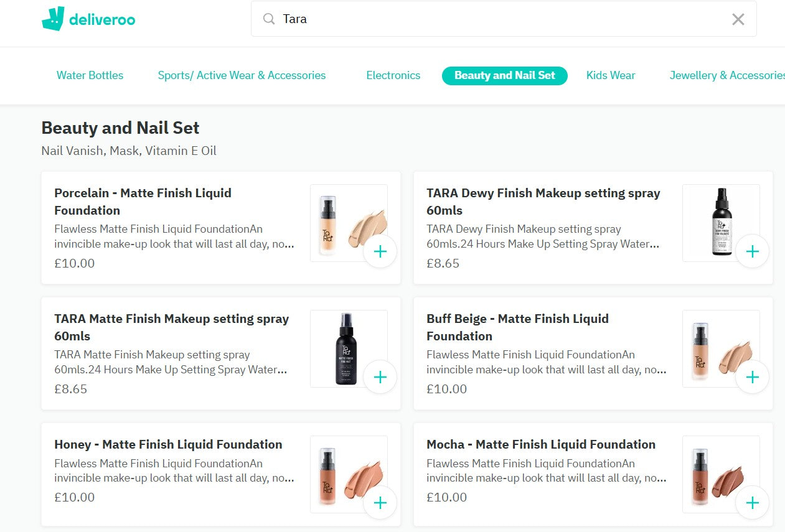Click the Beauty and Nail Set pill
785x532 pixels.
[x=505, y=75]
